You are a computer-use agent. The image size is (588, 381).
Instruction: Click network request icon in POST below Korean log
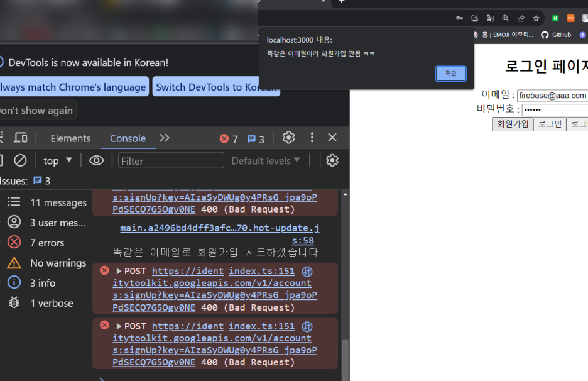coord(307,272)
